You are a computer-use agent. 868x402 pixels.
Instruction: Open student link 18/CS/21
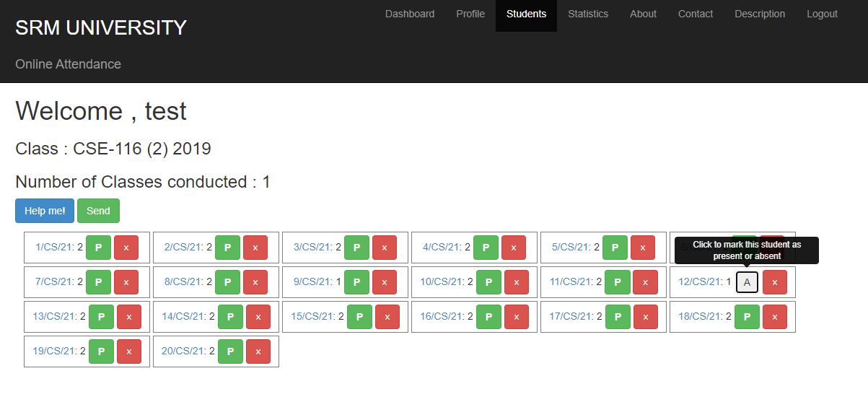coord(701,317)
